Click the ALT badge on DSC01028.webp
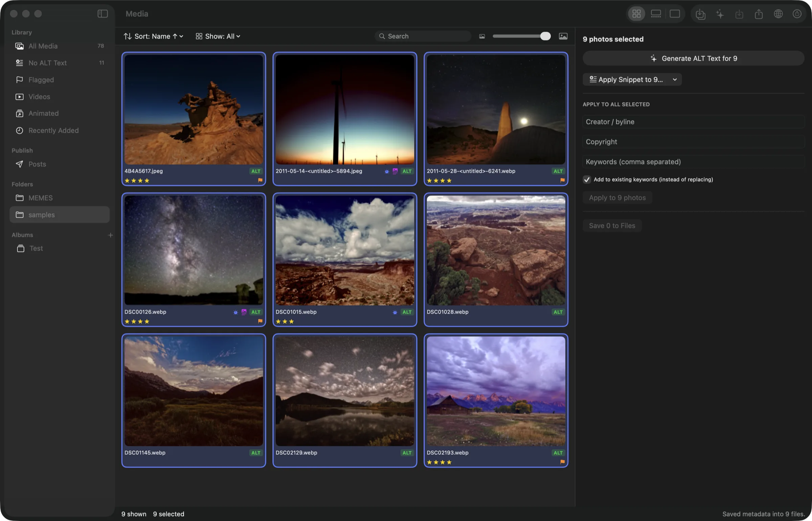The width and height of the screenshot is (812, 521). click(558, 312)
